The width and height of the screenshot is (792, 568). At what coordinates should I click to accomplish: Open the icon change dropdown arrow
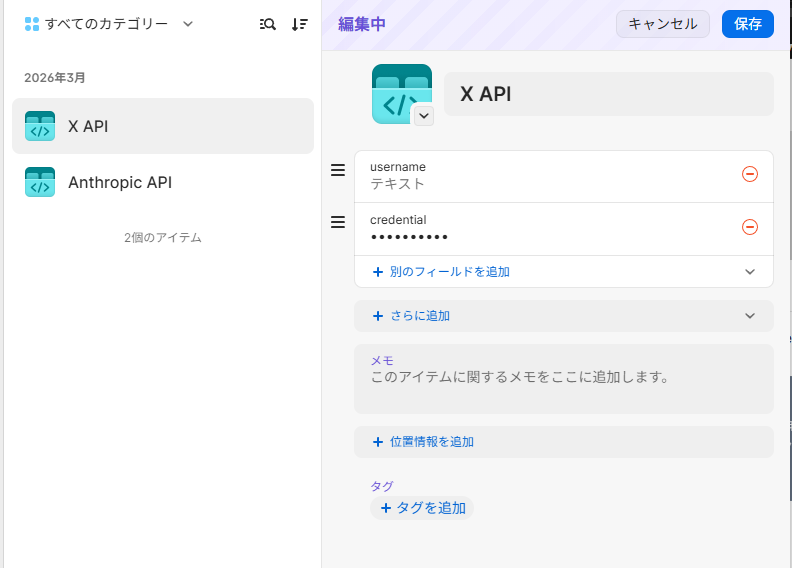(424, 116)
